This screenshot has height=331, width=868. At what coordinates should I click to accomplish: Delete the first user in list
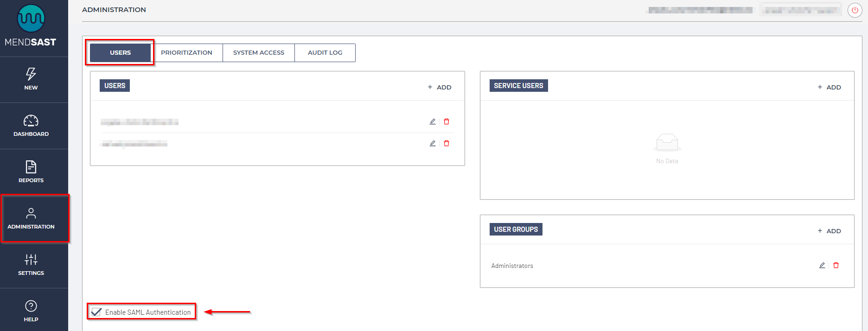[447, 121]
